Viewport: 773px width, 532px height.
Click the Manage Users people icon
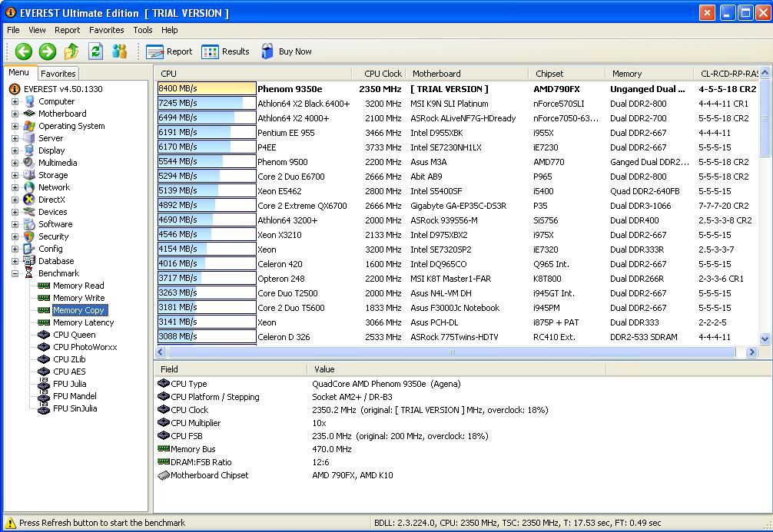tap(119, 51)
